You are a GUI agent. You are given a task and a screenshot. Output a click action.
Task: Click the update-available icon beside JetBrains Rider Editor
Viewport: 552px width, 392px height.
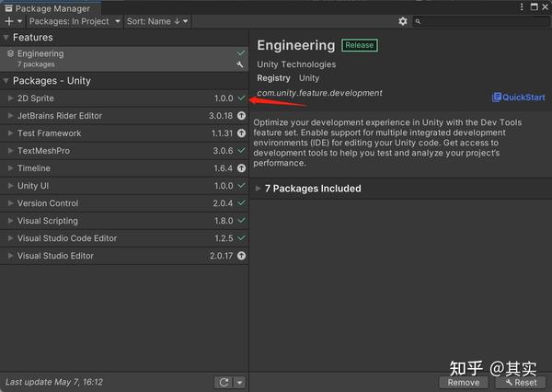[241, 116]
